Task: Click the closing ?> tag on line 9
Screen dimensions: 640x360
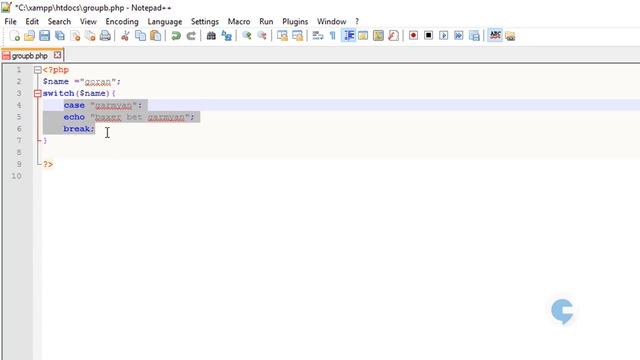Action: tap(48, 164)
